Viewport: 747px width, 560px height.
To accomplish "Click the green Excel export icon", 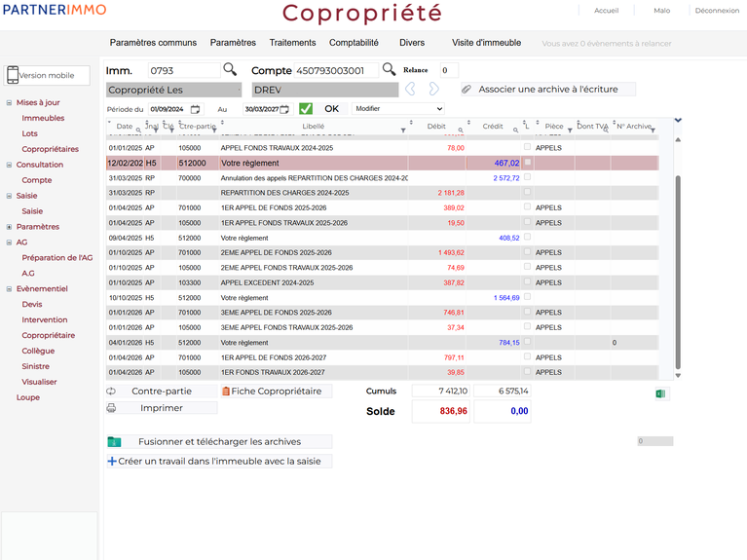I will [x=661, y=393].
